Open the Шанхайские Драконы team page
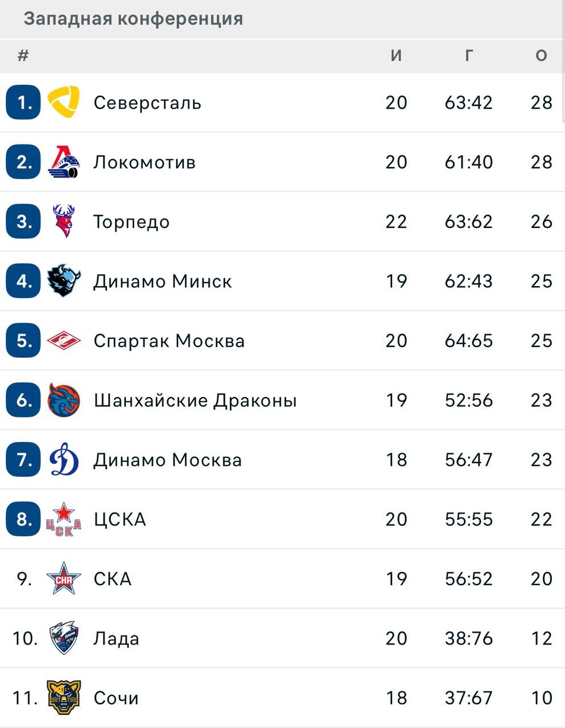Screen dimensions: 565x728 click(x=195, y=400)
